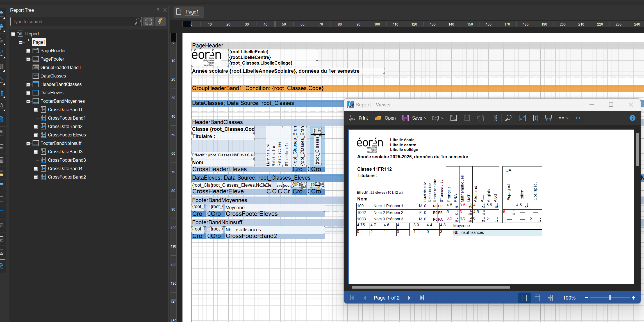Toggle continuous scroll view in the viewer
Image resolution: width=644 pixels, height=322 pixels.
(x=537, y=298)
